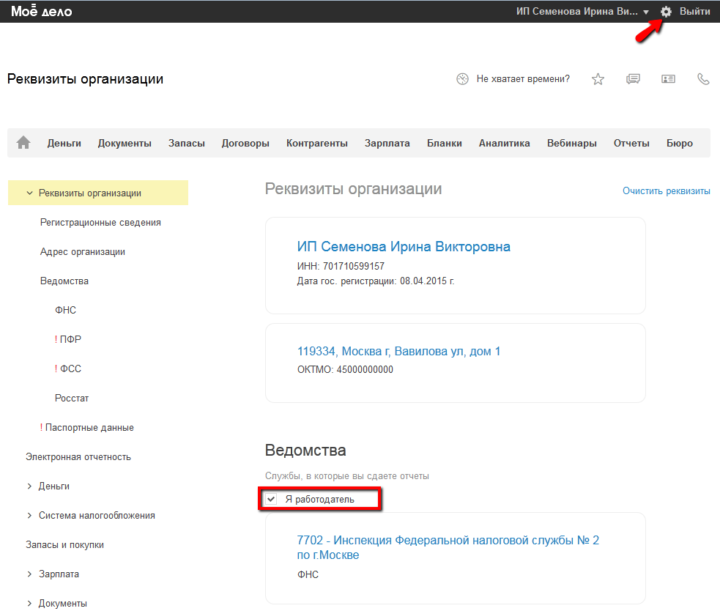This screenshot has height=611, width=720.
Task: Open the address '119334, Москва г, Вавилова ул' link
Action: point(399,352)
